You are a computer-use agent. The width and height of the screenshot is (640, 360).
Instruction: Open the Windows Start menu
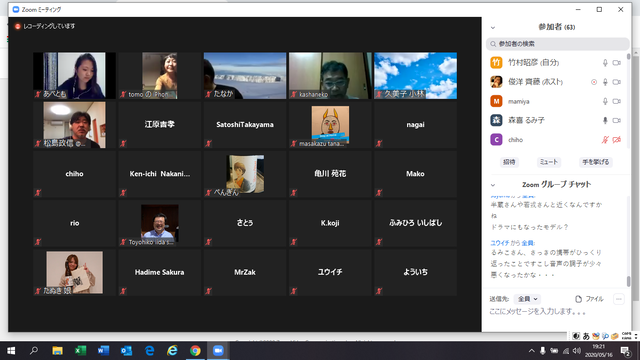[11, 351]
